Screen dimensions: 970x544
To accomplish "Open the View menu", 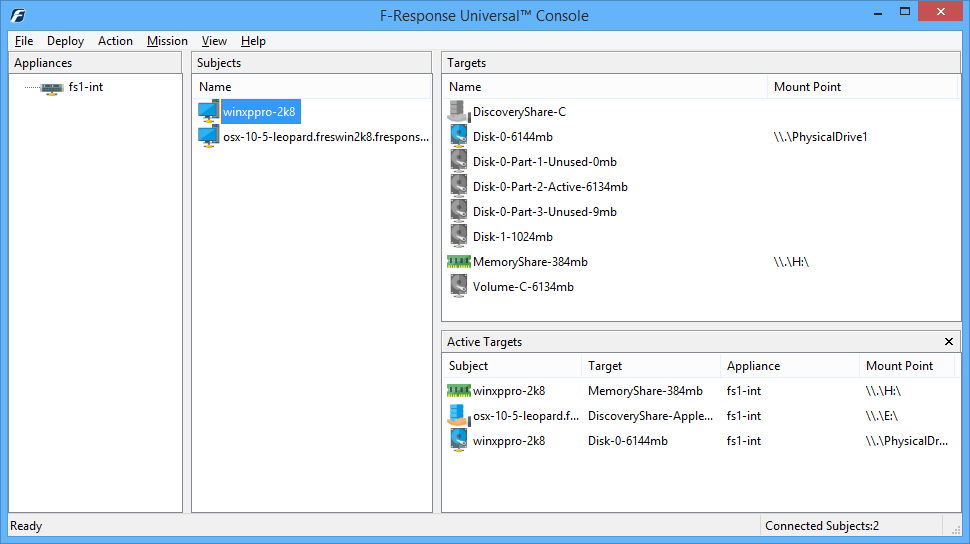I will pyautogui.click(x=214, y=41).
